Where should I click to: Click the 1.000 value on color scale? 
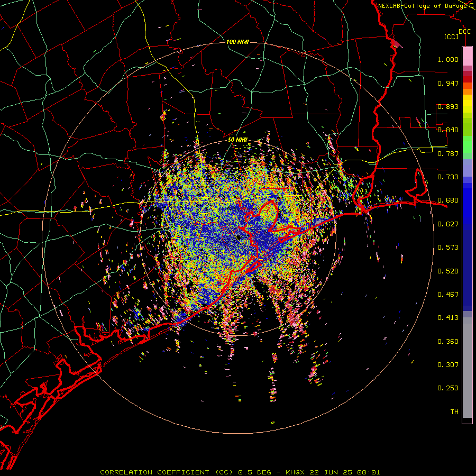tap(448, 59)
